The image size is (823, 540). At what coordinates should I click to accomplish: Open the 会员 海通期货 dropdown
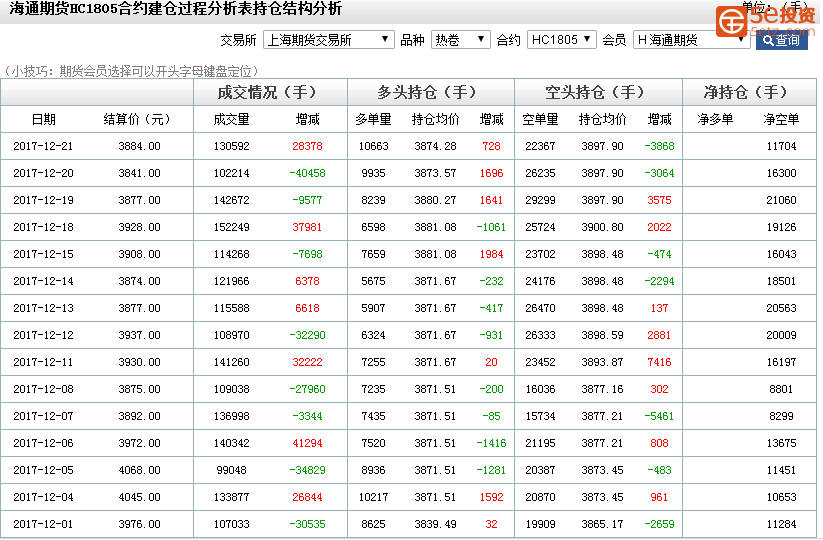691,40
